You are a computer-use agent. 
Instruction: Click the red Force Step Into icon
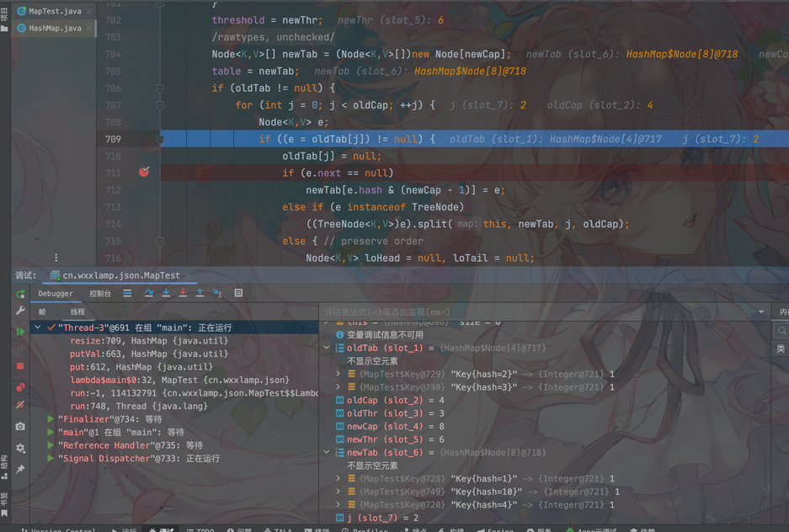point(184,293)
